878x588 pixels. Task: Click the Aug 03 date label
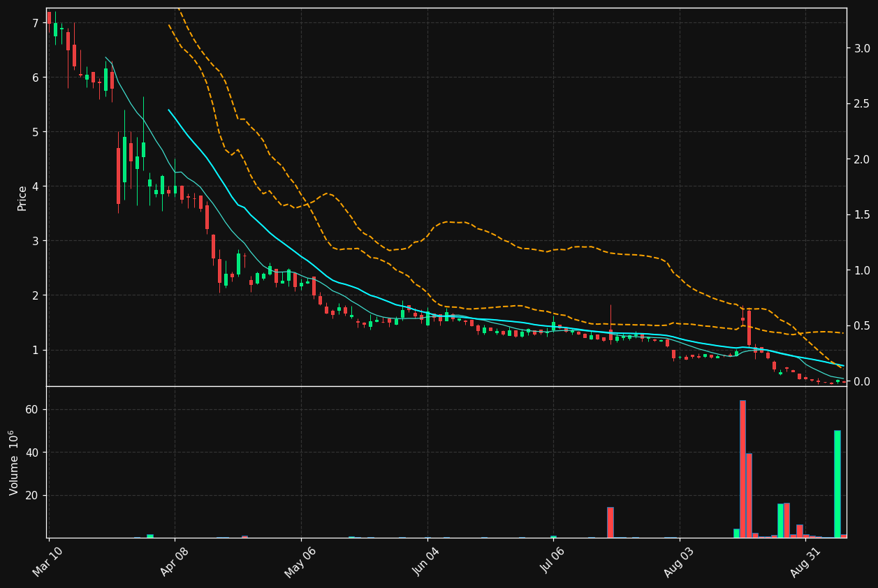[x=680, y=561]
